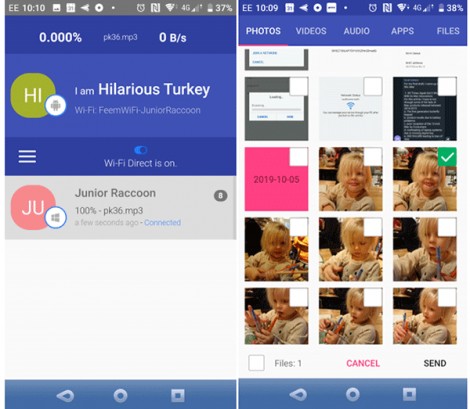Tap the pk36.mp3 file name in header
470x409 pixels.
click(x=120, y=37)
